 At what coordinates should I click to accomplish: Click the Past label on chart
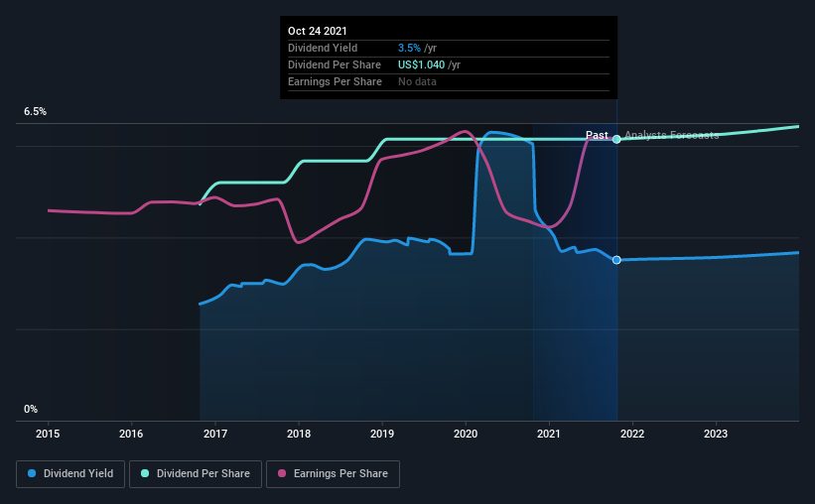597,135
